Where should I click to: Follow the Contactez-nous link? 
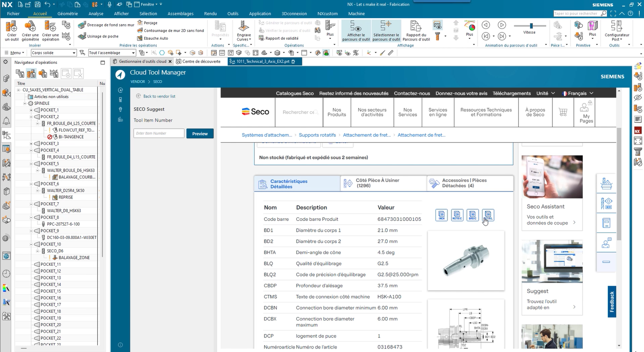pos(412,93)
